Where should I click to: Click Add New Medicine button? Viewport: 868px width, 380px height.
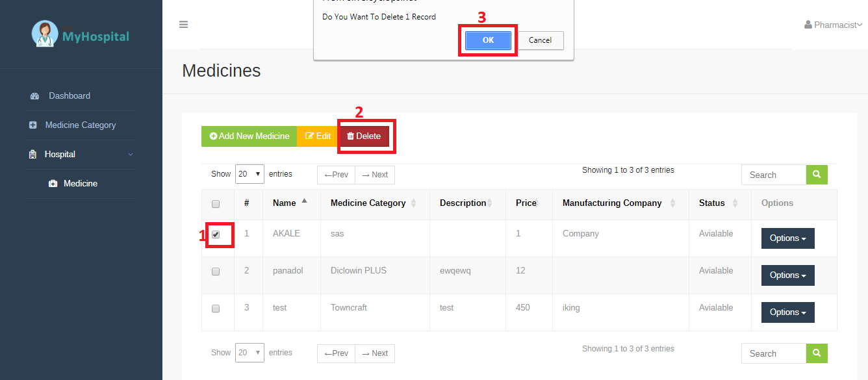[249, 136]
